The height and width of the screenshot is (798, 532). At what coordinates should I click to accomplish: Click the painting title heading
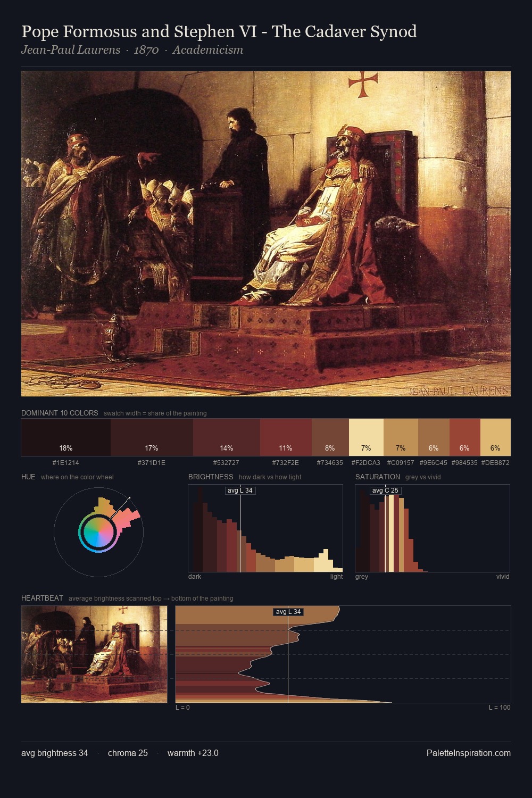[x=219, y=32]
